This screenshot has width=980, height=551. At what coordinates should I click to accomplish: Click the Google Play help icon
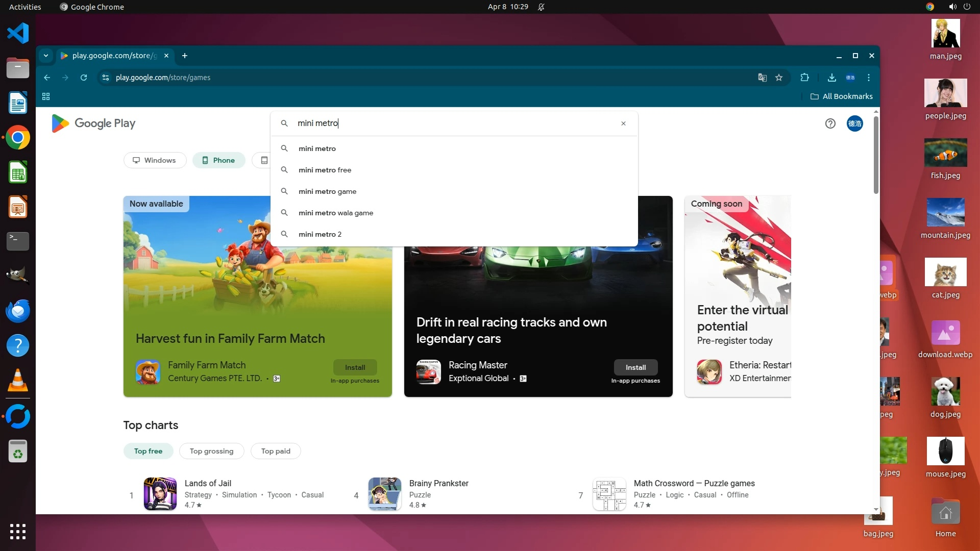coord(830,123)
